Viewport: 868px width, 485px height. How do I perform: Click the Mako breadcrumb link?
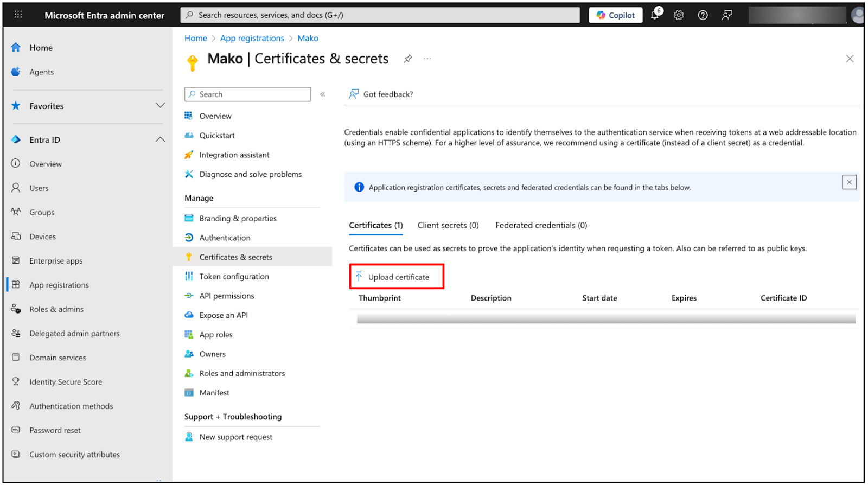(x=308, y=38)
